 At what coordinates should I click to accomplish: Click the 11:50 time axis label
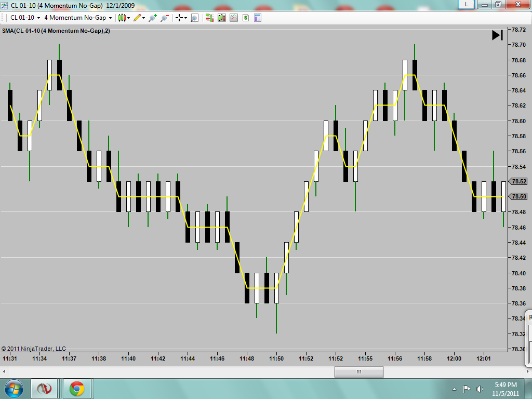276,358
